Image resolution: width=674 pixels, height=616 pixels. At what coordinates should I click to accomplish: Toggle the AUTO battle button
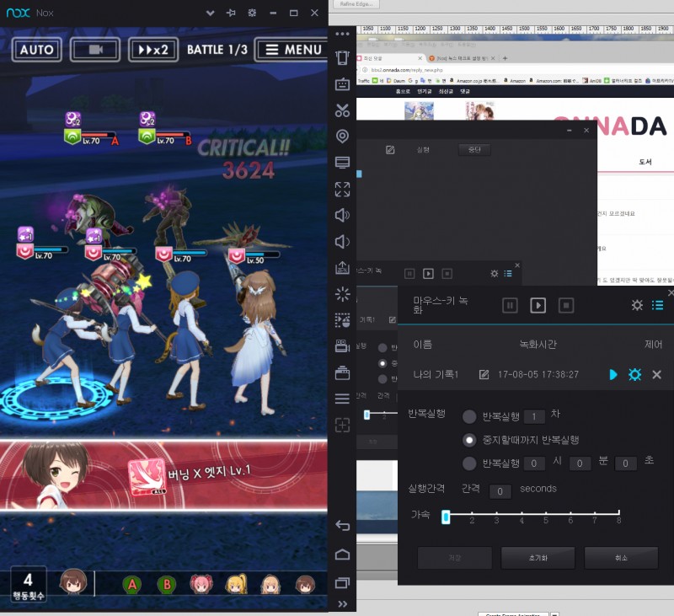[x=36, y=50]
